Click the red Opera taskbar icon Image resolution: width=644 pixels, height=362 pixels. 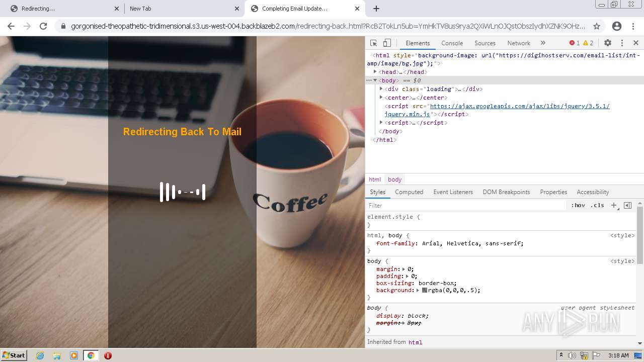click(108, 355)
